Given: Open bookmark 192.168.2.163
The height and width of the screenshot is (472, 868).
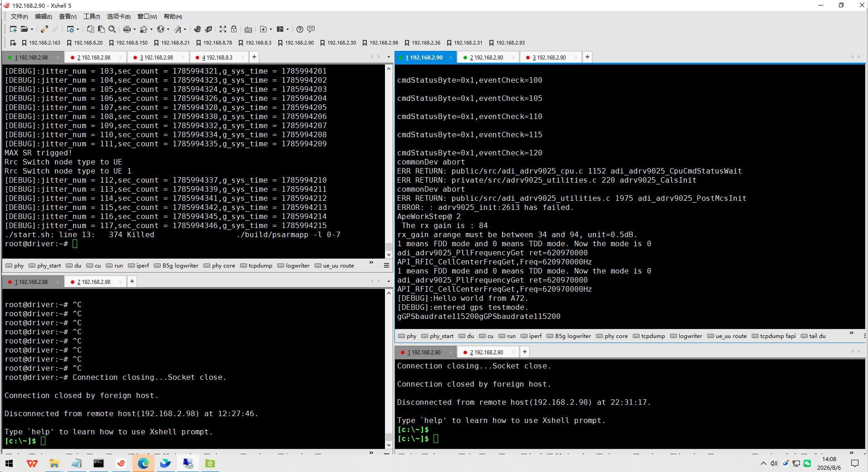Looking at the screenshot, I should coord(41,43).
